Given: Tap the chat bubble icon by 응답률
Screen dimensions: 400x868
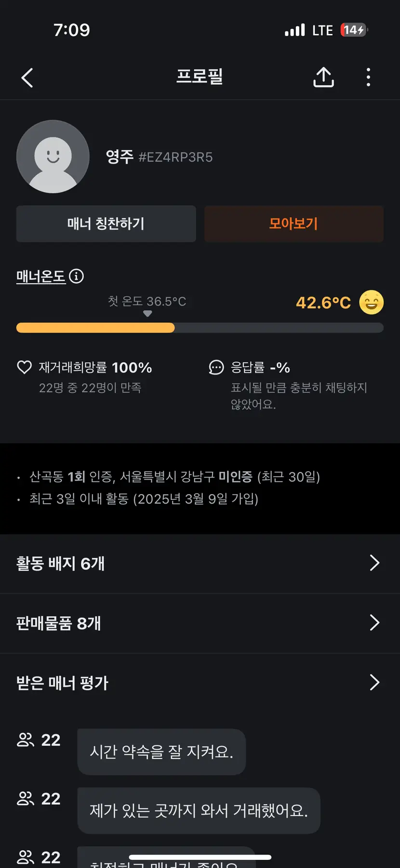Looking at the screenshot, I should pos(216,367).
